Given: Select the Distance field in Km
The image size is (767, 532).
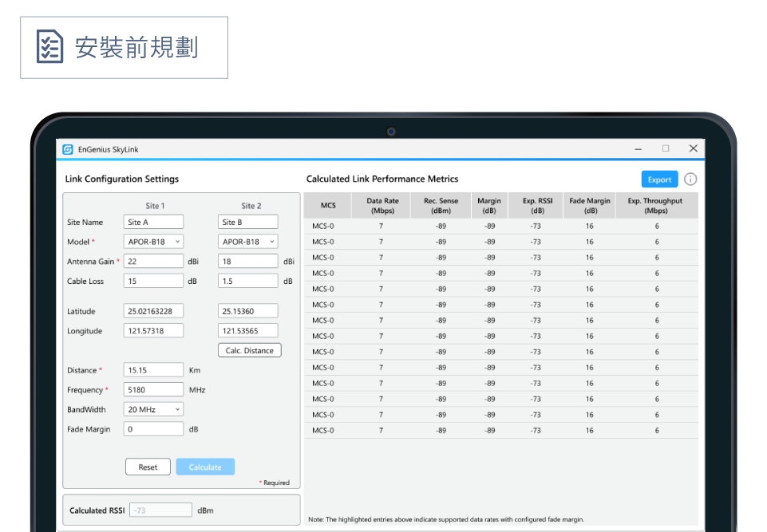Looking at the screenshot, I should click(x=154, y=370).
